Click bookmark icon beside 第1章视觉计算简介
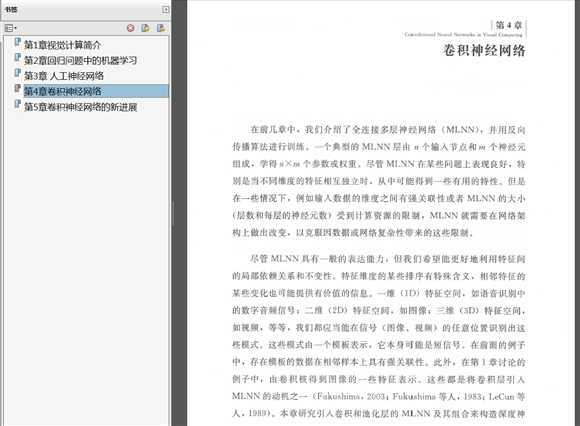580x426 pixels. (x=17, y=42)
